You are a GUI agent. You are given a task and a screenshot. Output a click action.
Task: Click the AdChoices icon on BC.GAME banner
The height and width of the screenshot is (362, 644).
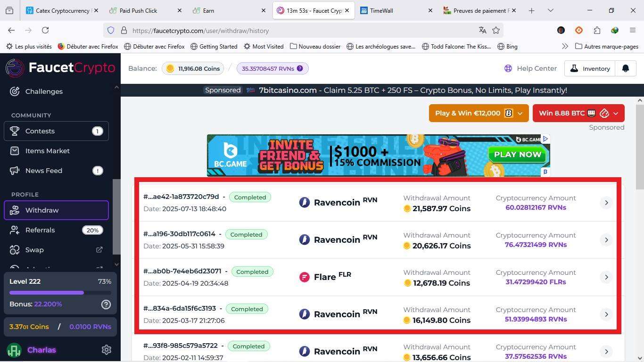point(545,139)
